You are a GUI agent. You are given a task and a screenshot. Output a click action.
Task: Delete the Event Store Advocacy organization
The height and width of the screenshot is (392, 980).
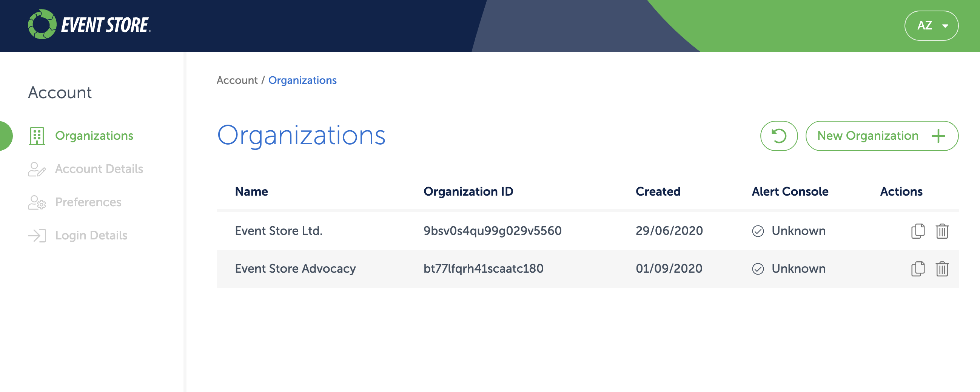tap(942, 269)
